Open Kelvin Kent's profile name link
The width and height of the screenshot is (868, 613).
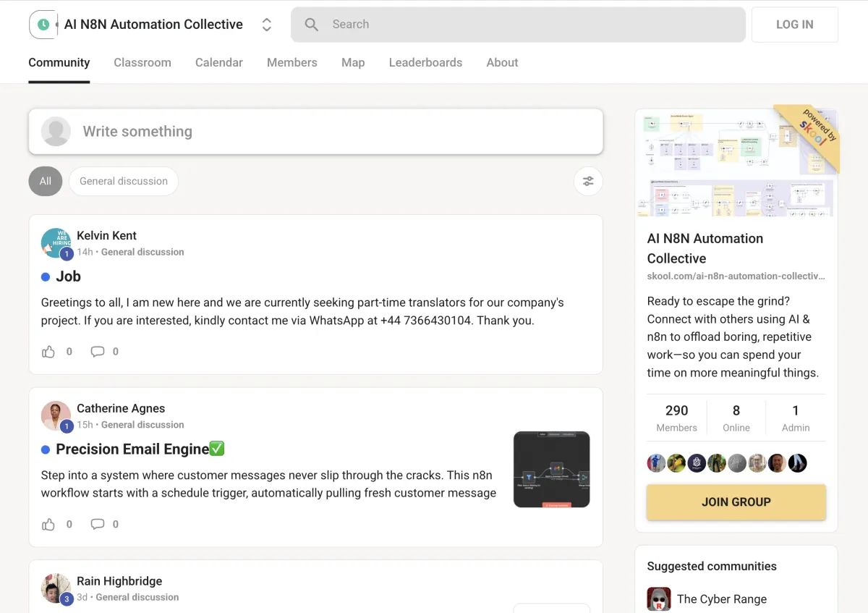(x=106, y=235)
